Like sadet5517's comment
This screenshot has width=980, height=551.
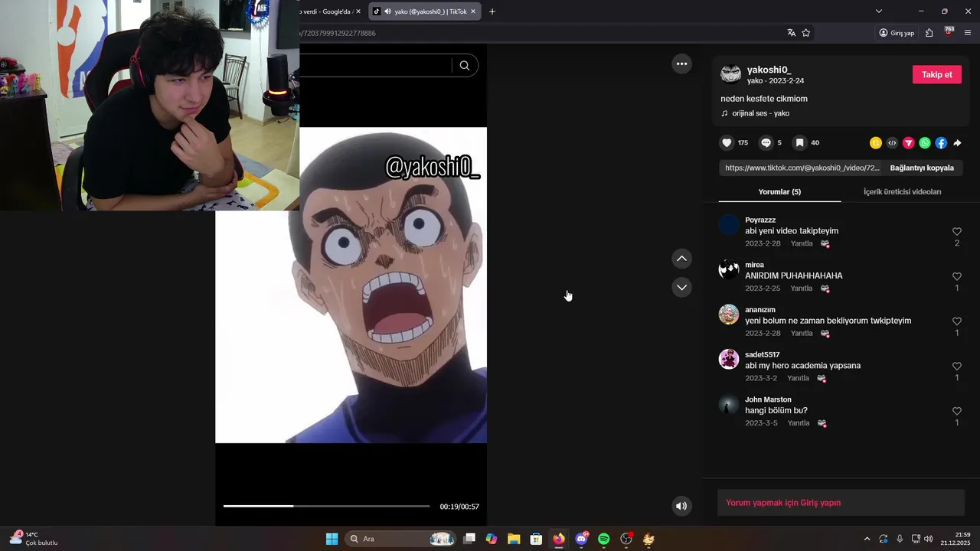(956, 367)
